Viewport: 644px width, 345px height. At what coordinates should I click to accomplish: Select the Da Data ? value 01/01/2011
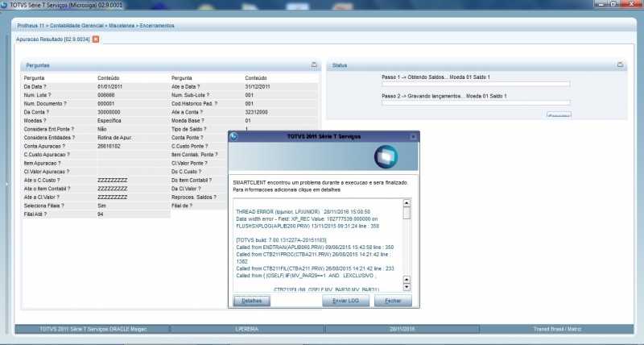click(x=109, y=87)
